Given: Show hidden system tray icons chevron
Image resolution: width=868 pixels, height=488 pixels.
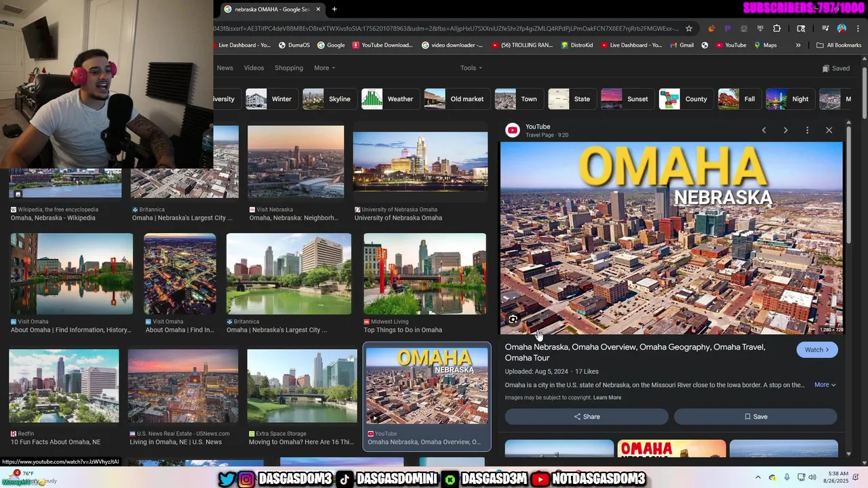Looking at the screenshot, I should [758, 478].
